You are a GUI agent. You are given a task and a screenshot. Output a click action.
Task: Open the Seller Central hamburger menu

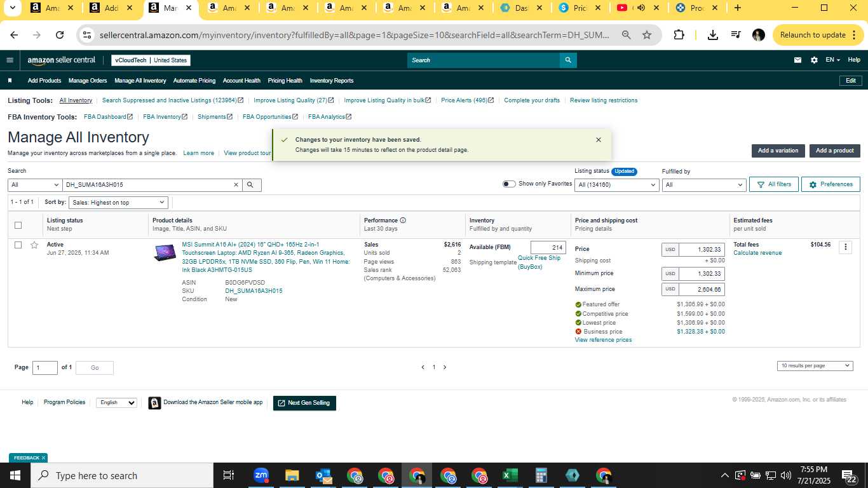[x=10, y=60]
